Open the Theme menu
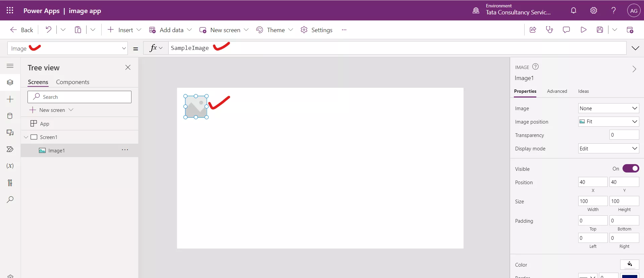The image size is (644, 278). click(x=275, y=30)
